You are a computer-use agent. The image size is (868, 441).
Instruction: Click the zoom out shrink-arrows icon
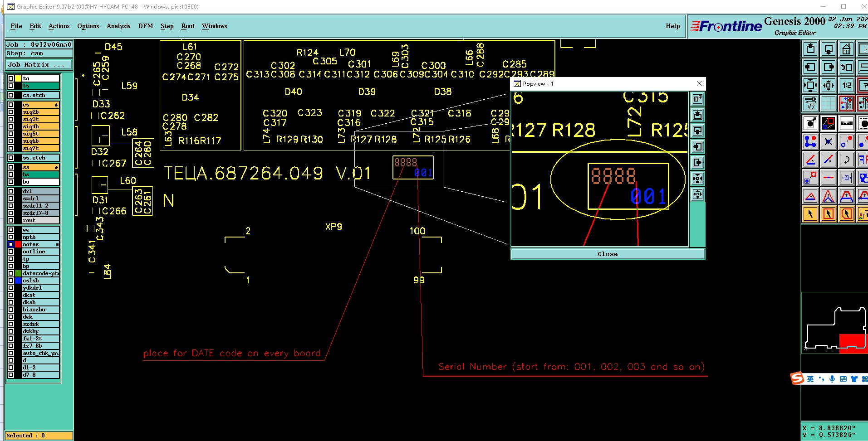click(x=829, y=85)
